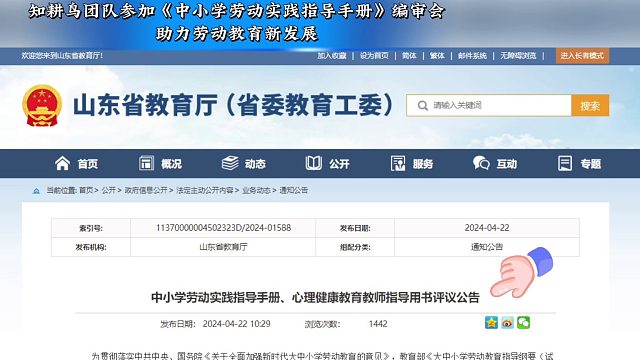640x360 pixels.
Task: Open the 无障碍浏览 accessibility link
Action: (x=518, y=56)
